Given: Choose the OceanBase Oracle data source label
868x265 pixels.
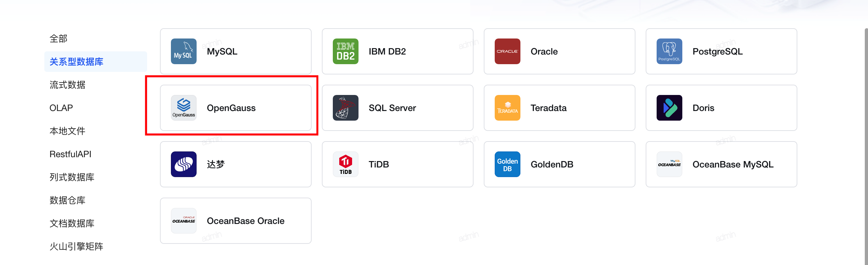Looking at the screenshot, I should [x=246, y=221].
